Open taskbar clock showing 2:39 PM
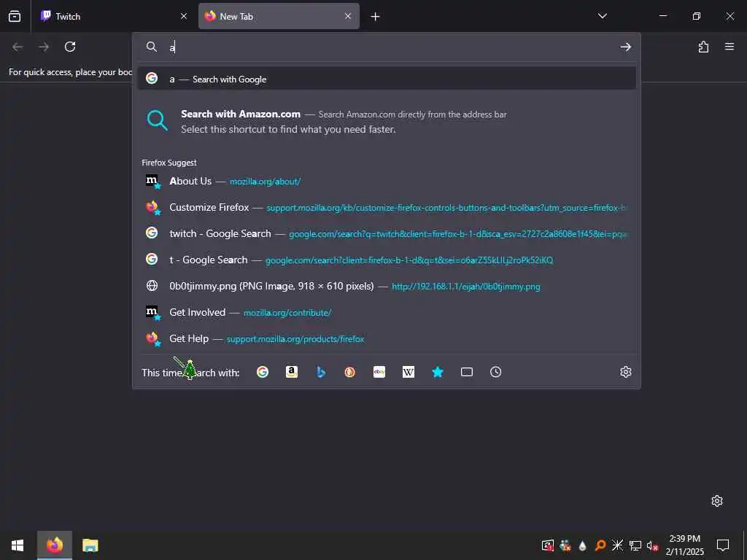The image size is (747, 560). click(x=684, y=545)
